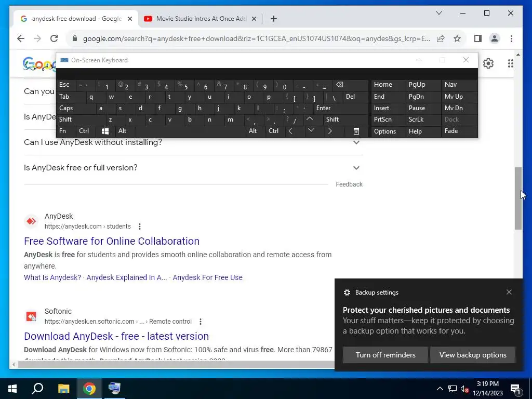Click the Windows logo key on On-Screen Keyboard
This screenshot has height=399, width=532.
105,131
